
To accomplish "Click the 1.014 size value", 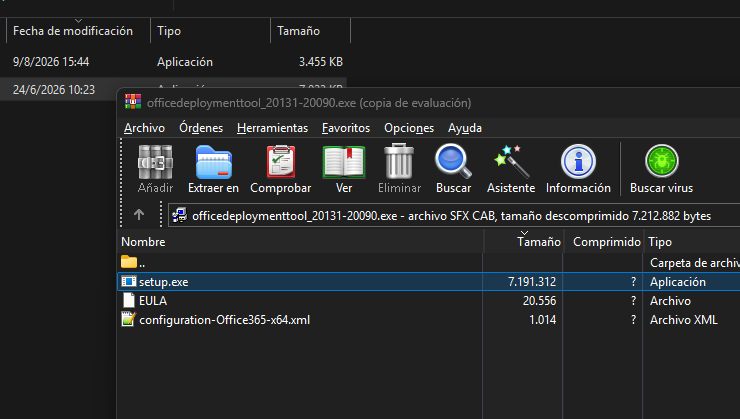I will point(543,319).
